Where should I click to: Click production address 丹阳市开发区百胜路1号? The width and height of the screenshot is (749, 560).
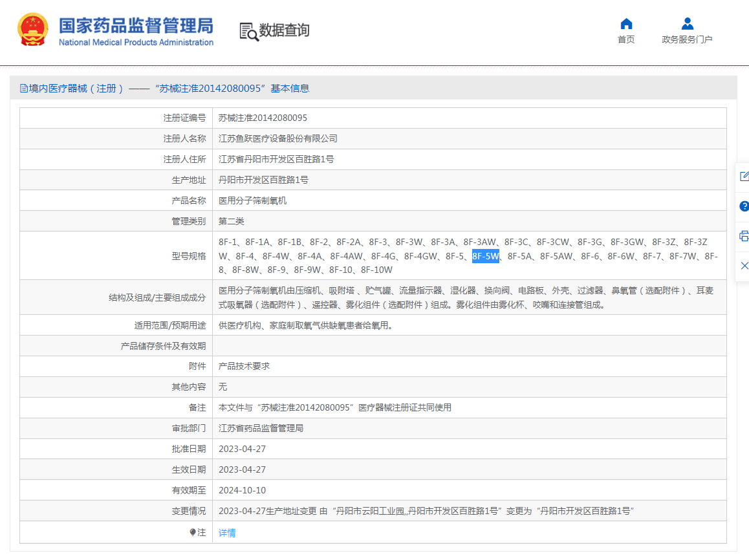tap(263, 180)
